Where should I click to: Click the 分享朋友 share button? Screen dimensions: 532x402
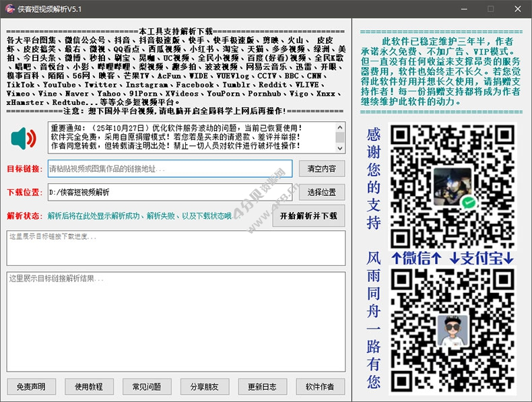[205, 387]
